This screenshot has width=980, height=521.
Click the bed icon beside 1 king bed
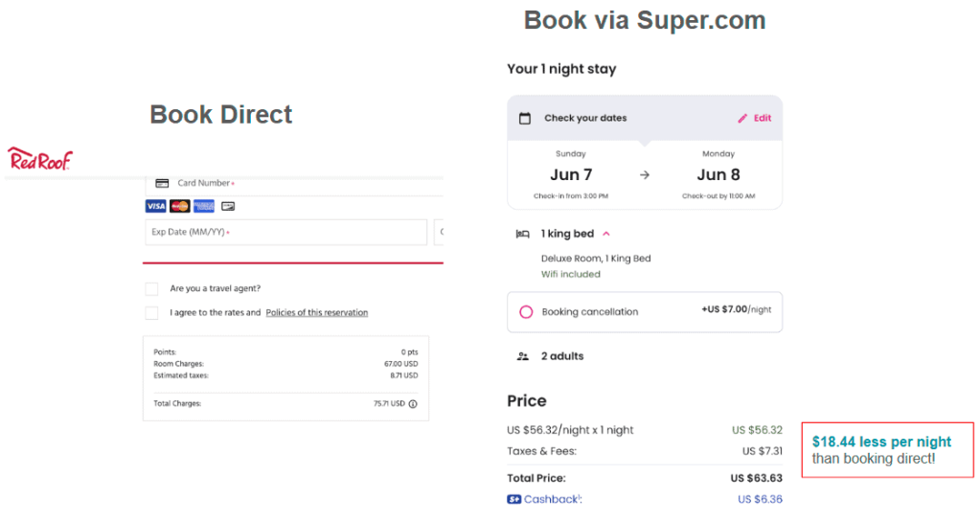click(x=522, y=234)
